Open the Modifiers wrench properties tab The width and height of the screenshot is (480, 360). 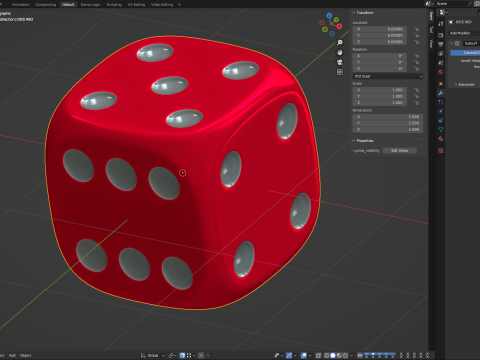pyautogui.click(x=441, y=93)
